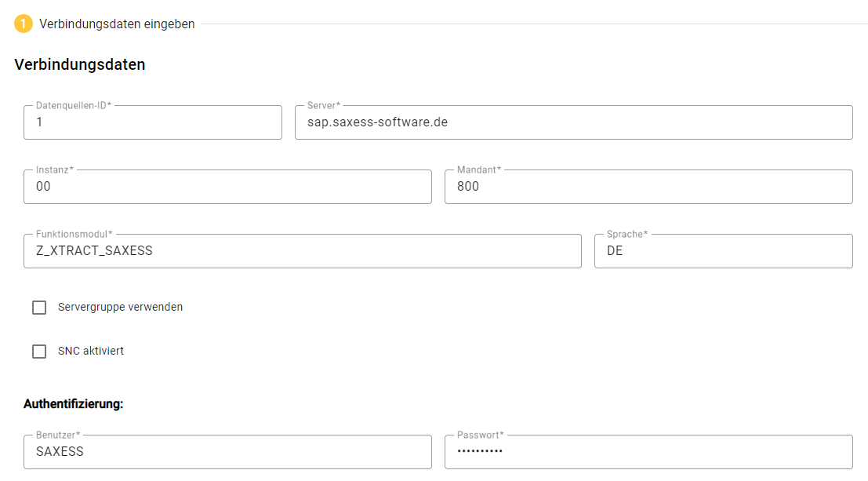The width and height of the screenshot is (868, 481).
Task: Click the bold 'Verbindungsdaten' heading
Action: coord(80,65)
